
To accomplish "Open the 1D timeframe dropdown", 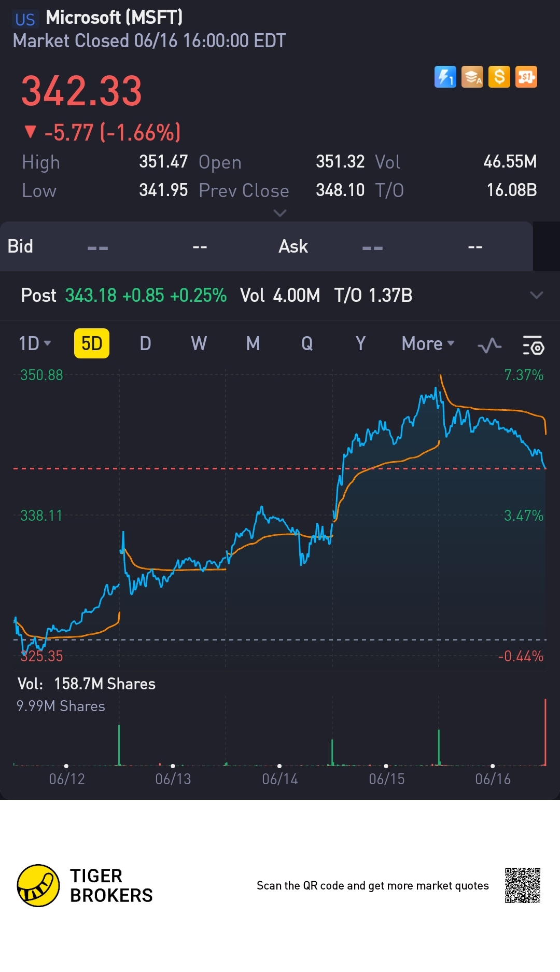I will tap(35, 343).
